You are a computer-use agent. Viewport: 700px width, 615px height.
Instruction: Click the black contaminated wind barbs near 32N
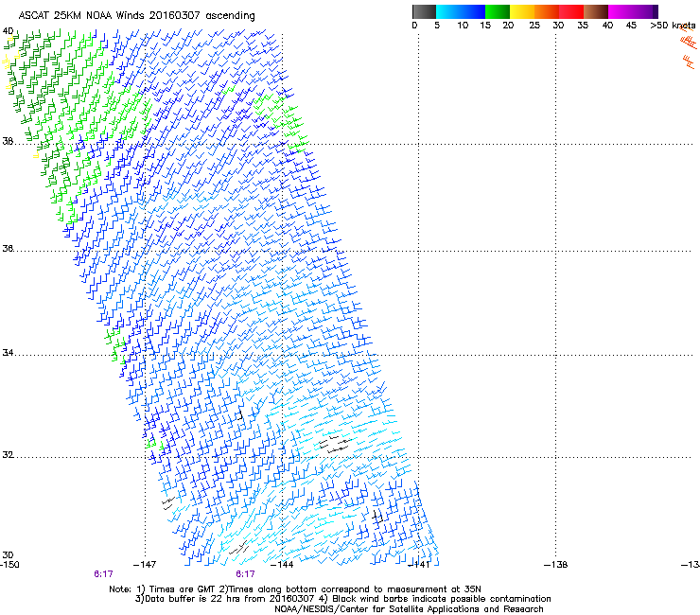click(x=334, y=444)
